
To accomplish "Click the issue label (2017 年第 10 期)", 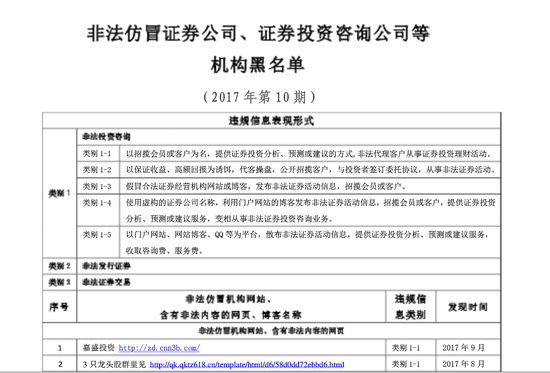I will (x=259, y=97).
